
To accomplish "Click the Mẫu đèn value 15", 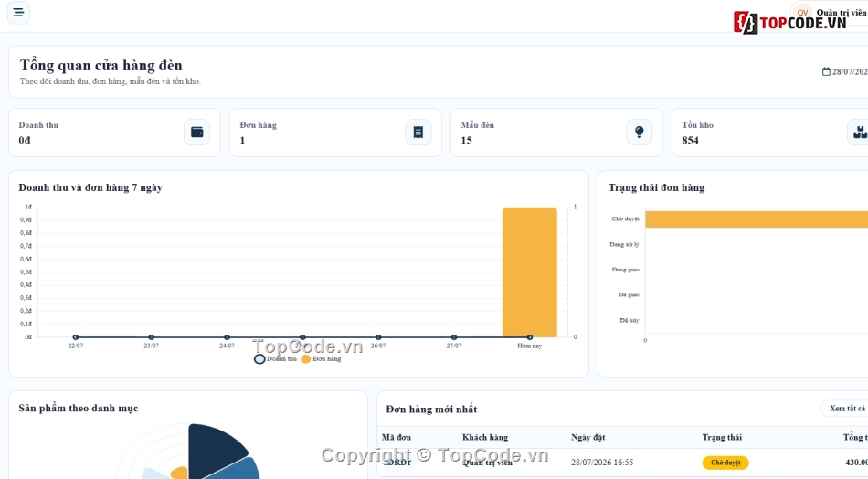I will coord(466,140).
